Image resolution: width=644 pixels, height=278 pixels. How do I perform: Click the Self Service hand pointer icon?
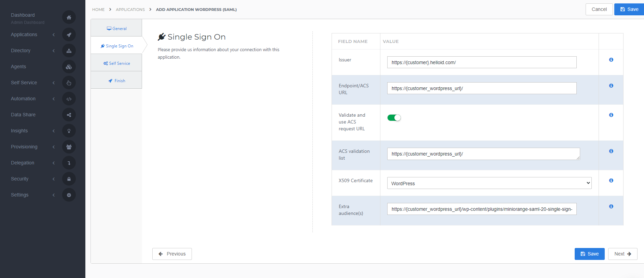69,83
